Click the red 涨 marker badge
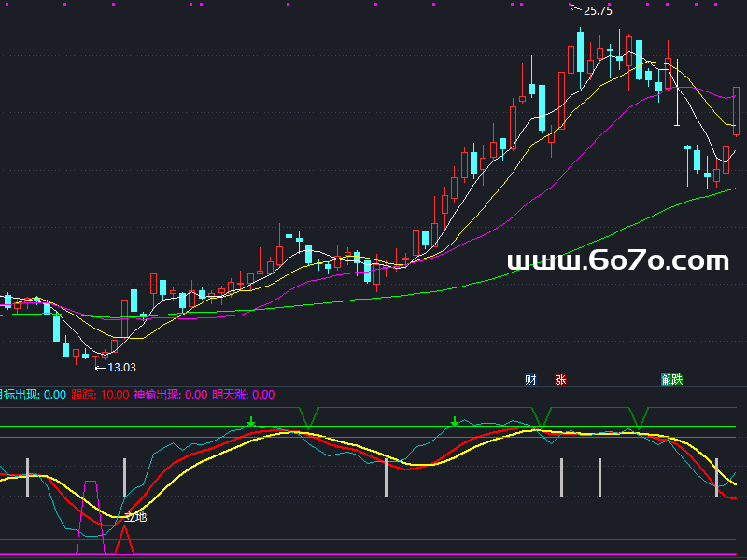The height and width of the screenshot is (560, 747). [x=560, y=380]
